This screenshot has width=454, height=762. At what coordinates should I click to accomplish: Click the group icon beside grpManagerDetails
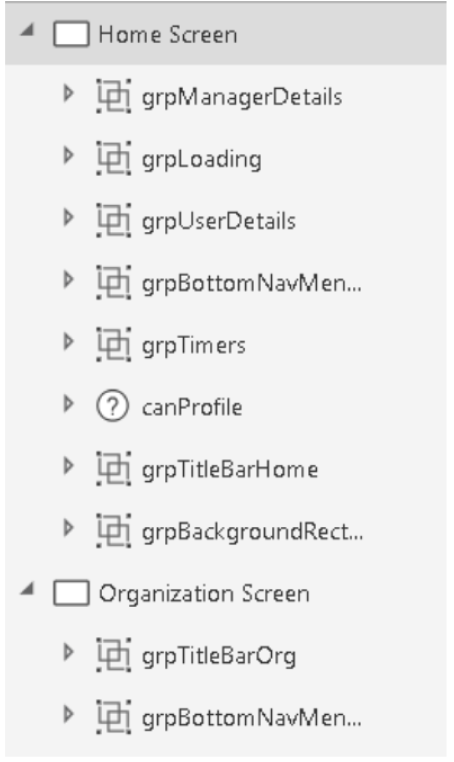click(x=113, y=96)
